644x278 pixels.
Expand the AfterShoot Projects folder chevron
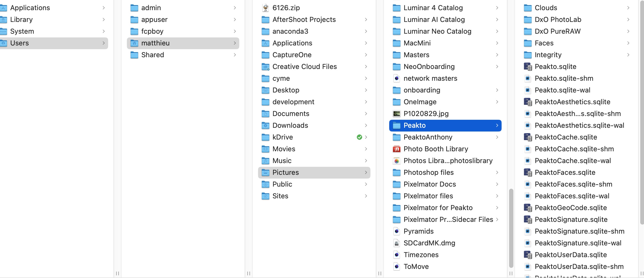(x=366, y=20)
